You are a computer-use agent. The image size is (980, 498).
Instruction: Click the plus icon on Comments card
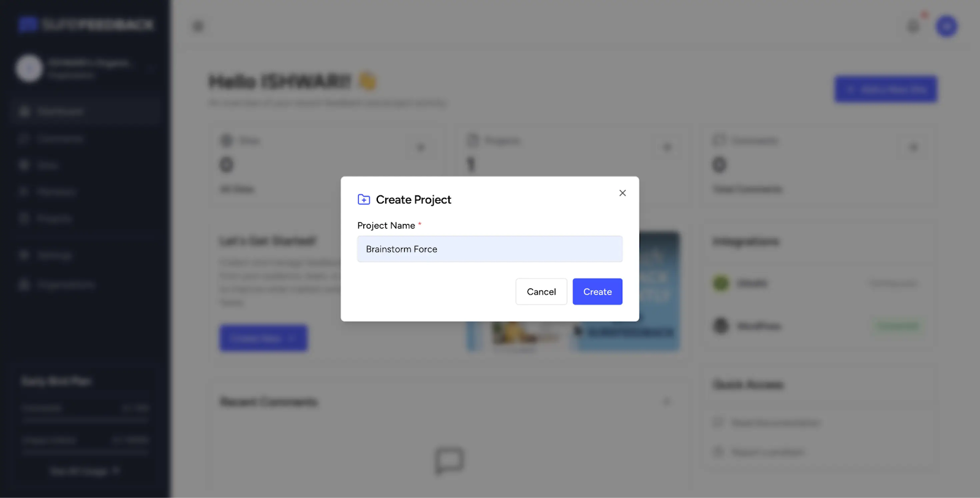[913, 148]
